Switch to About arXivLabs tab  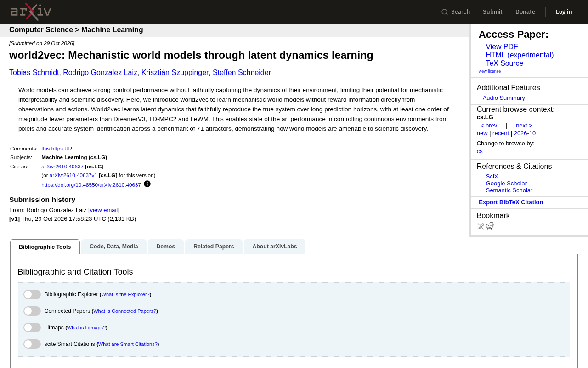tap(275, 247)
